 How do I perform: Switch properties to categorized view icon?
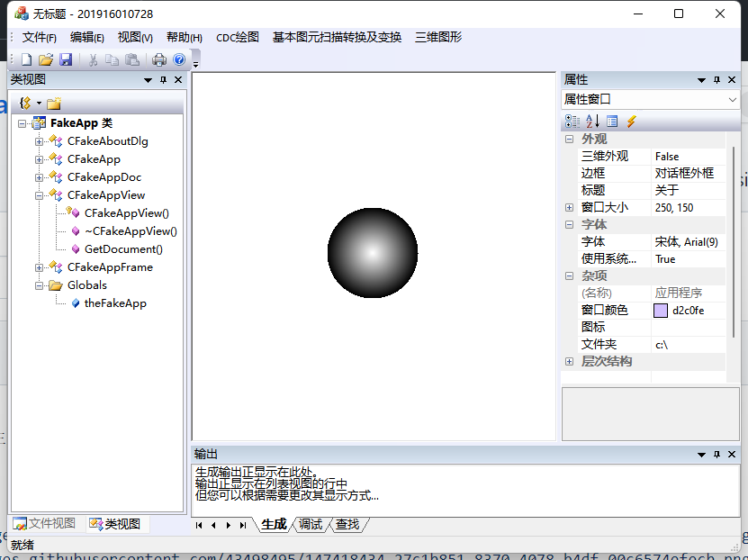tap(571, 120)
